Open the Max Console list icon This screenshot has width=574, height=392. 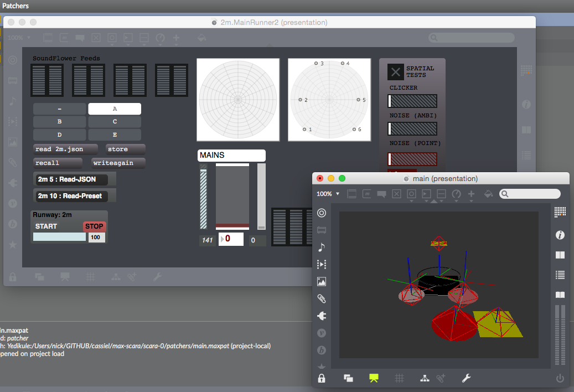(x=560, y=275)
